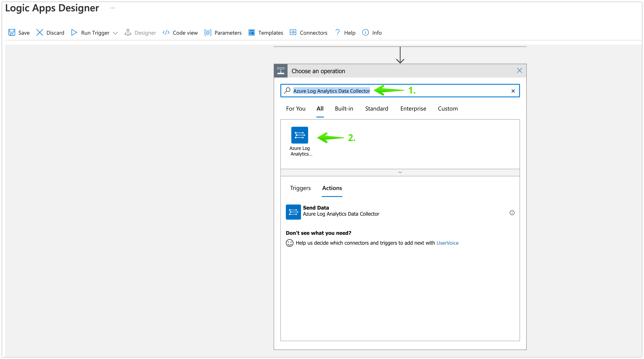Screen dimensions: 644x359
Task: Collapse the connectors list with the chevron
Action: pyautogui.click(x=400, y=172)
